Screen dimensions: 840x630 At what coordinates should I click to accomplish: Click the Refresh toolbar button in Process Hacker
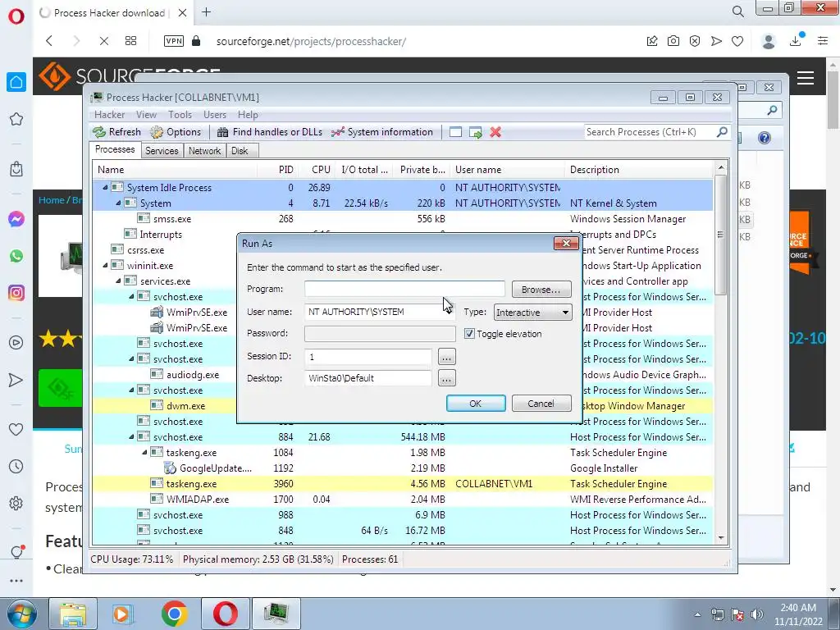[x=116, y=132]
